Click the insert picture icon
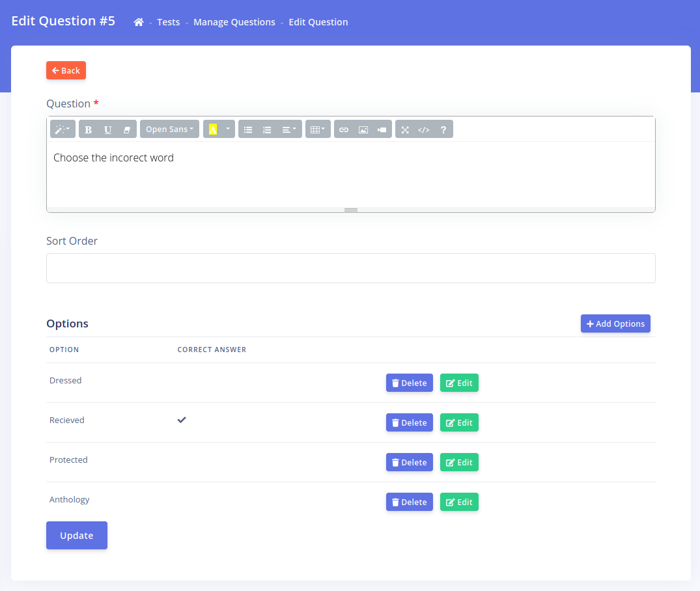Viewport: 700px width, 591px height. 363,130
